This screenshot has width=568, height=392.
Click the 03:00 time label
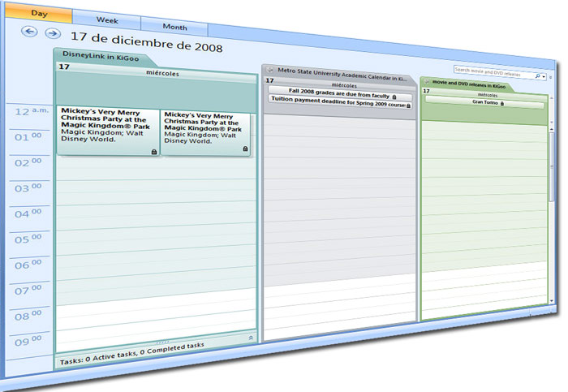28,187
